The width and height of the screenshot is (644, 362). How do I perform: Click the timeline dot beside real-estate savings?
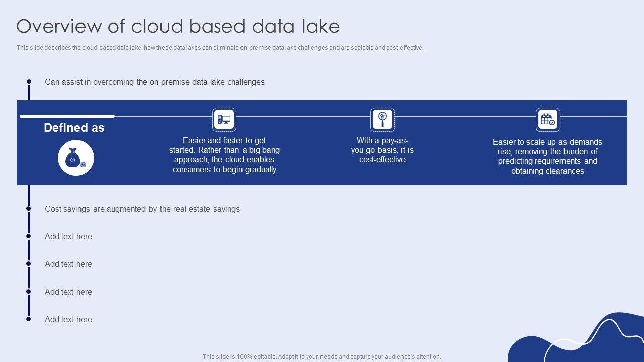[29, 208]
